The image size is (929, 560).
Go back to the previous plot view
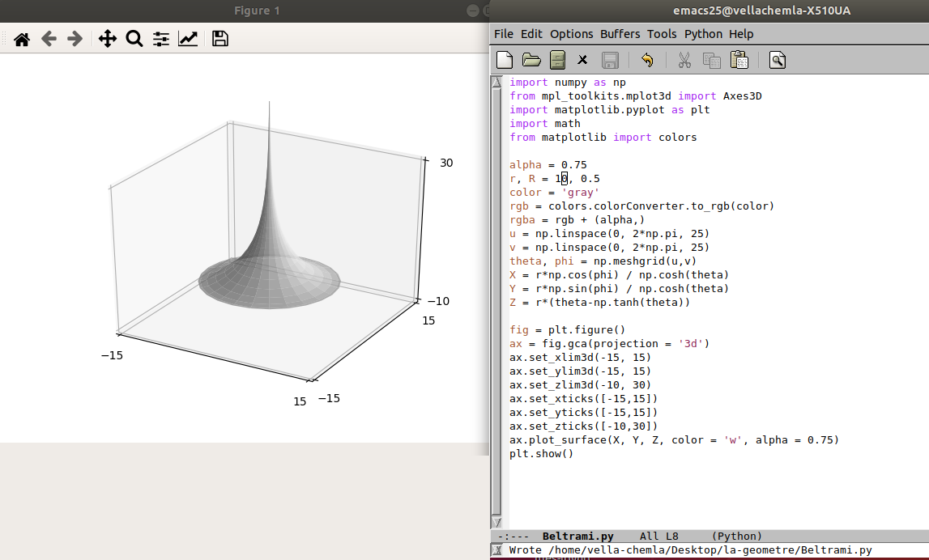click(49, 39)
